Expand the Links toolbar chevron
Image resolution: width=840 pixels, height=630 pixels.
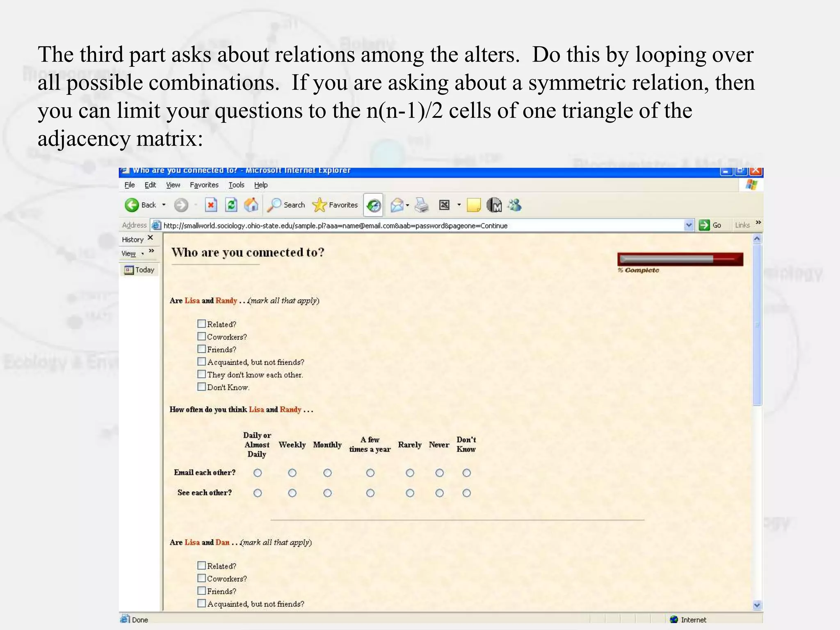tap(758, 222)
